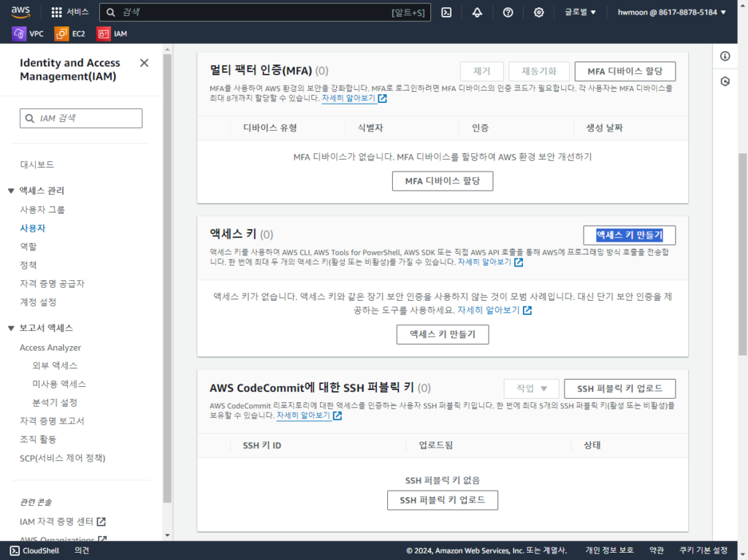748x560 pixels.
Task: Click SSH 키 ID column header
Action: [262, 445]
